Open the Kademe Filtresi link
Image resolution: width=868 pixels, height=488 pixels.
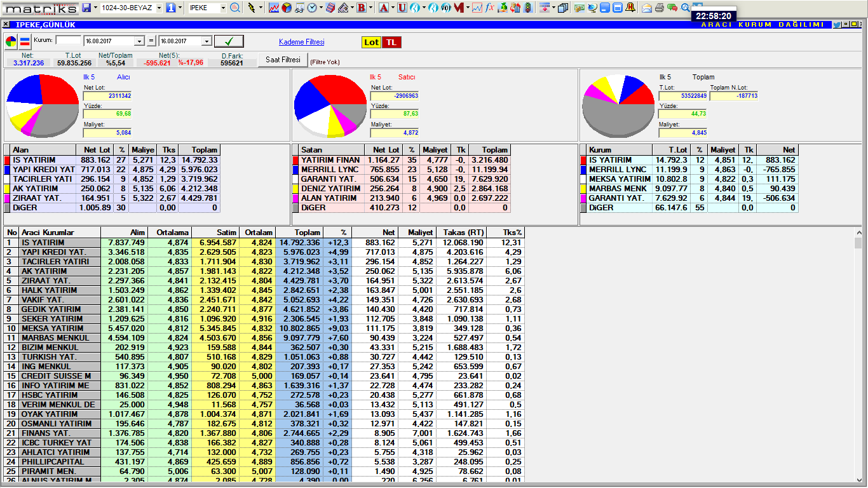(x=301, y=42)
